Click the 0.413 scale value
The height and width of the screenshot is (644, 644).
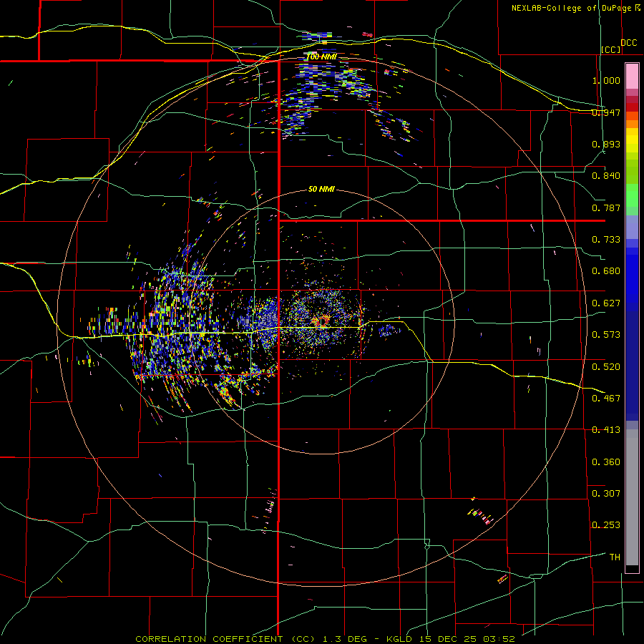click(x=606, y=430)
